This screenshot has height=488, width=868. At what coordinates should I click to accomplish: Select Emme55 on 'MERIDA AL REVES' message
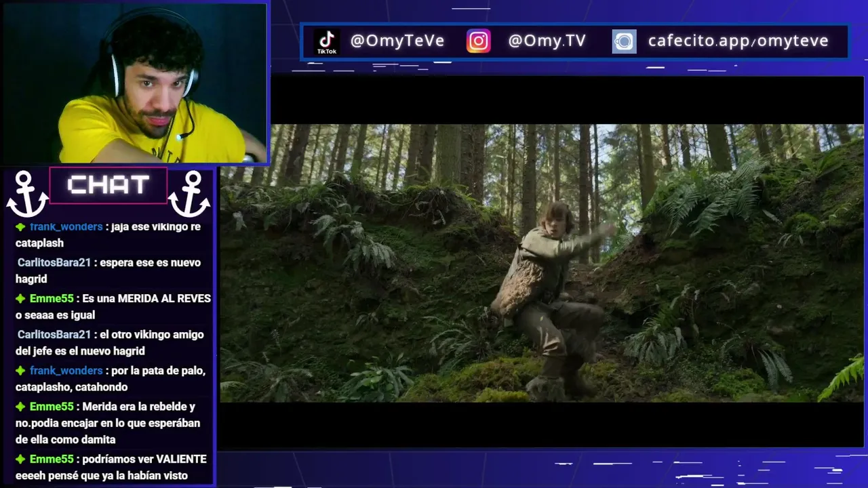pyautogui.click(x=51, y=298)
